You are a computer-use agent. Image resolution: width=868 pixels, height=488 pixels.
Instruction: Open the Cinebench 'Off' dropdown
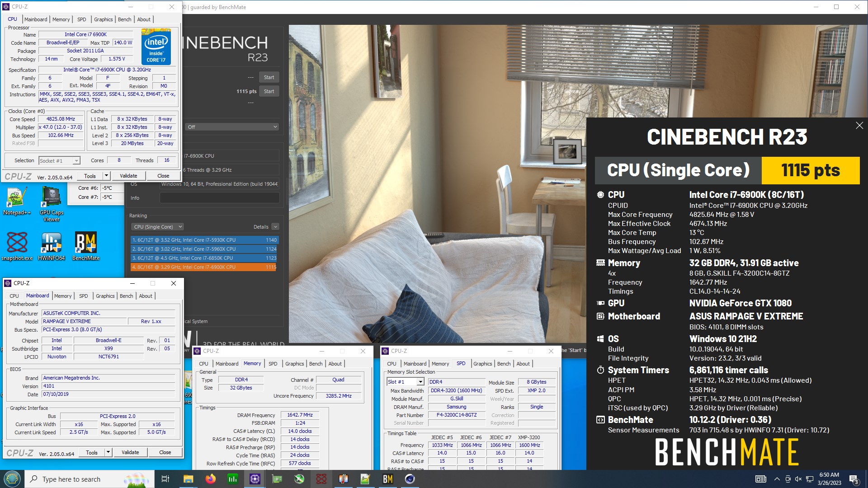click(x=232, y=127)
